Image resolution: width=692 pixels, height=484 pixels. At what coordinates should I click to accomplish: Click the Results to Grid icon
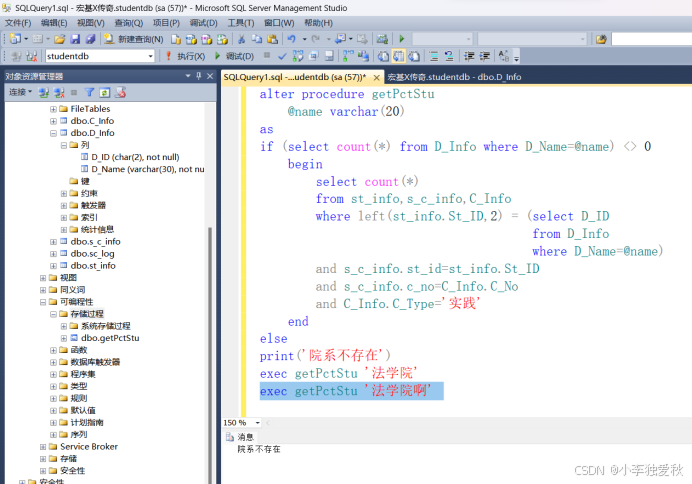[x=398, y=56]
